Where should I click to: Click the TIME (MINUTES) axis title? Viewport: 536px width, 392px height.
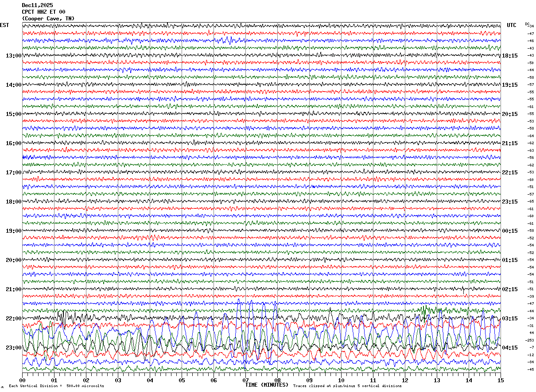(267, 385)
